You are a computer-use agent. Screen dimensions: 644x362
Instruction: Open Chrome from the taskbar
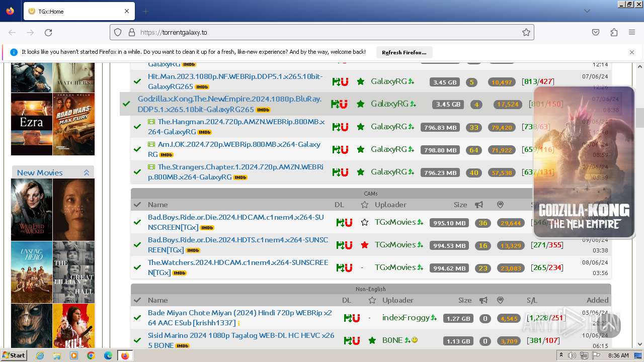point(91,355)
